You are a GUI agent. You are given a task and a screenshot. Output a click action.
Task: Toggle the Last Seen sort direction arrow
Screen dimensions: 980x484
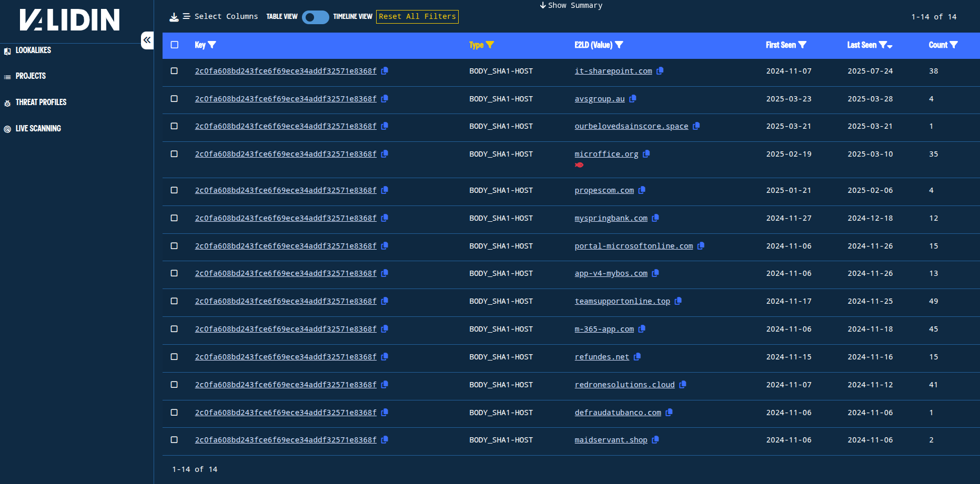890,47
